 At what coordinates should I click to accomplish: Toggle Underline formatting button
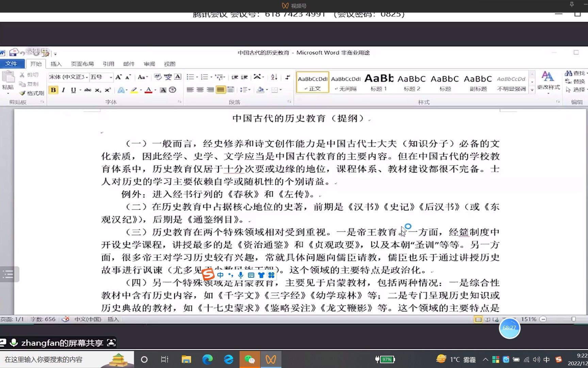pos(73,90)
